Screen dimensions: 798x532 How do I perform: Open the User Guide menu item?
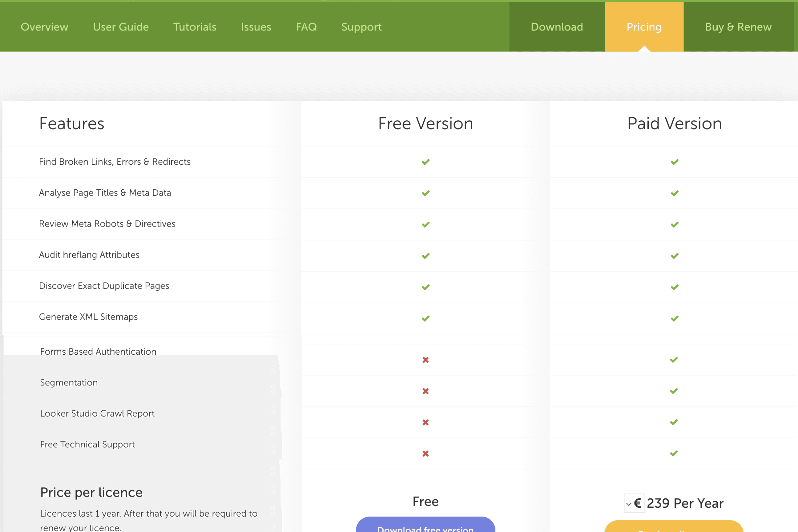[121, 27]
